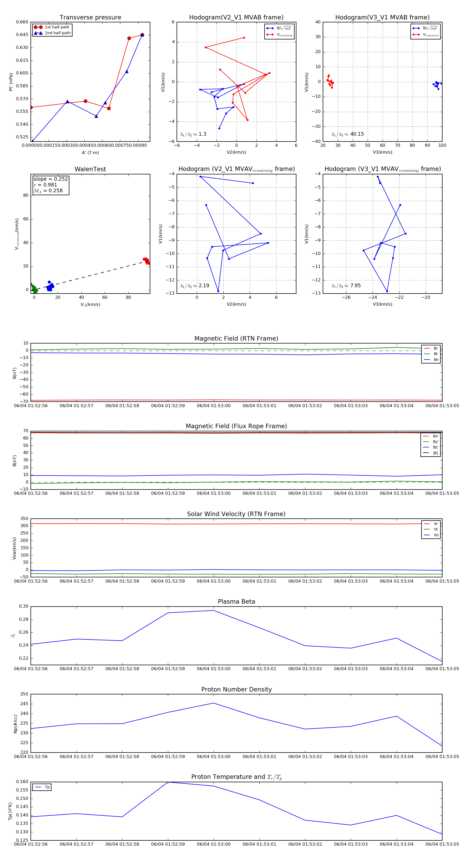Click the green data cluster in WalenTest
Image resolution: width=473 pixels, height=868 pixels.
coord(33,289)
